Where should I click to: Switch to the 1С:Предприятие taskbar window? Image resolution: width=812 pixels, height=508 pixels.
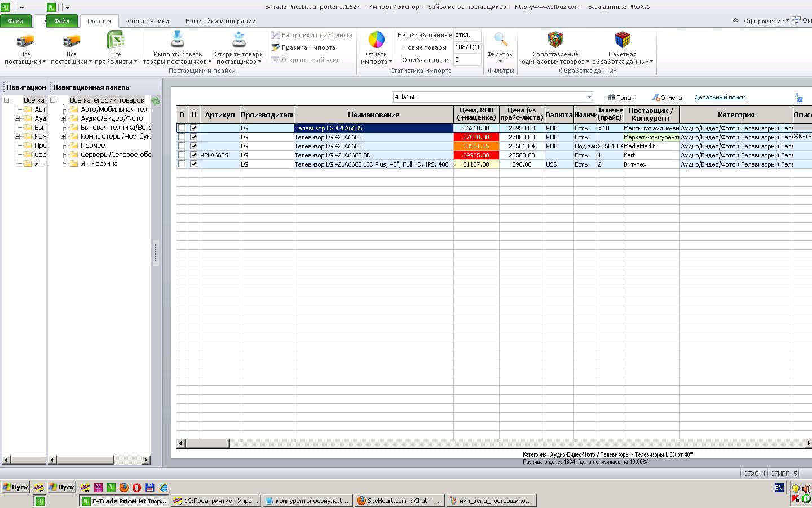coord(215,501)
